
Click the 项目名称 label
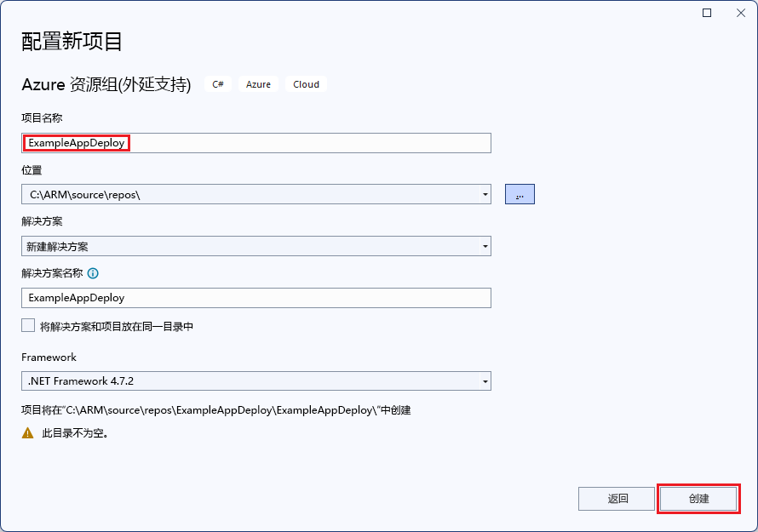pyautogui.click(x=42, y=118)
